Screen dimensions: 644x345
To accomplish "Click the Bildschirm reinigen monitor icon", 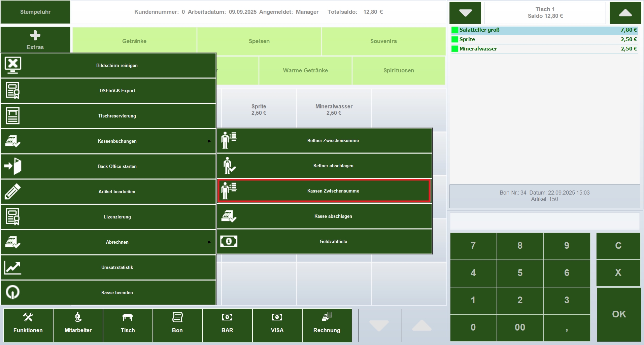I will pos(13,65).
